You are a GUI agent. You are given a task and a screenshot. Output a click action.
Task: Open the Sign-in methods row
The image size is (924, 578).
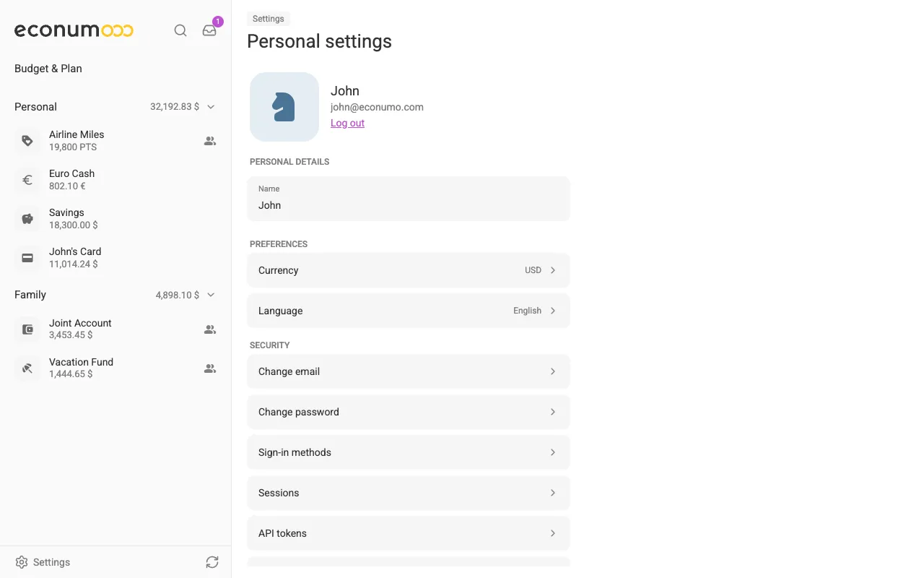(x=409, y=452)
